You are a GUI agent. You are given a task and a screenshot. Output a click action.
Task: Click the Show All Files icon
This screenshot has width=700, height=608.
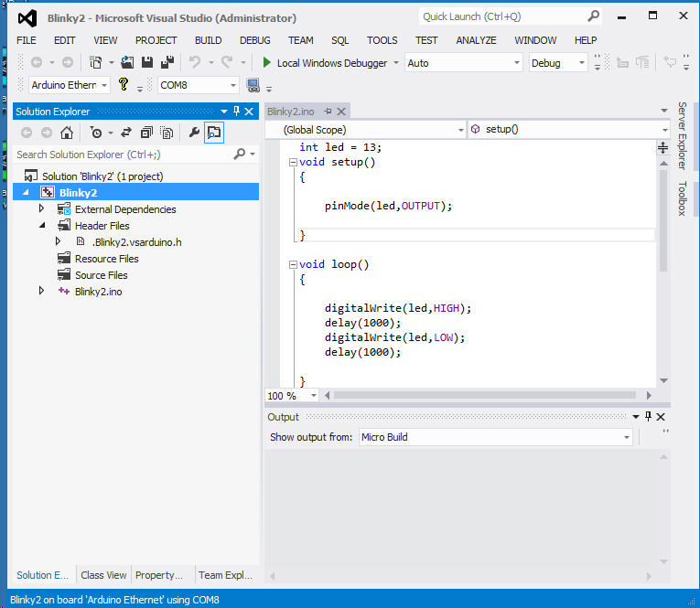click(167, 133)
